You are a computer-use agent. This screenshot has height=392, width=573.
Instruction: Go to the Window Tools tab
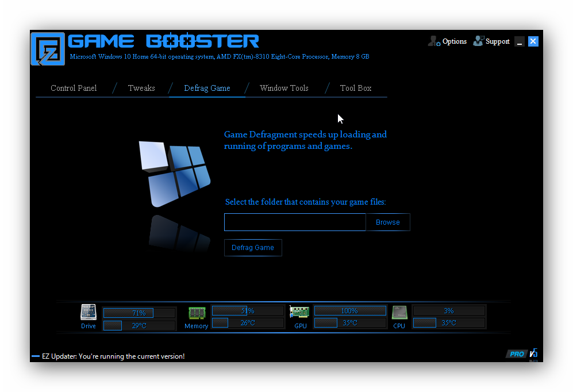[x=284, y=88]
